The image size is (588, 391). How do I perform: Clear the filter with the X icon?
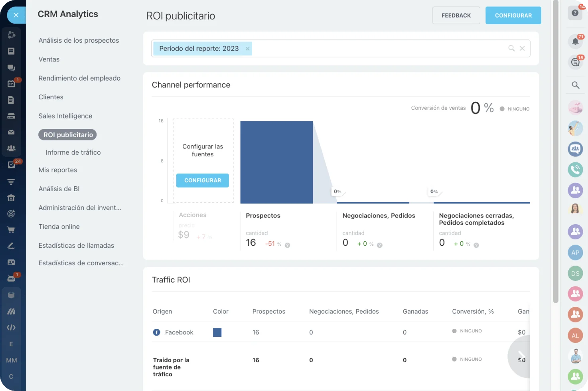522,48
